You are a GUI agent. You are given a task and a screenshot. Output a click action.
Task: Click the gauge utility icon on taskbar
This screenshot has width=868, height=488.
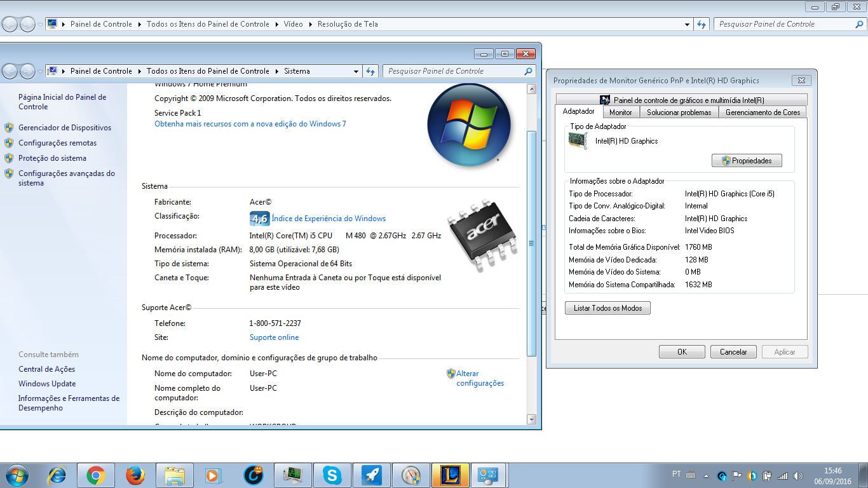coord(410,475)
